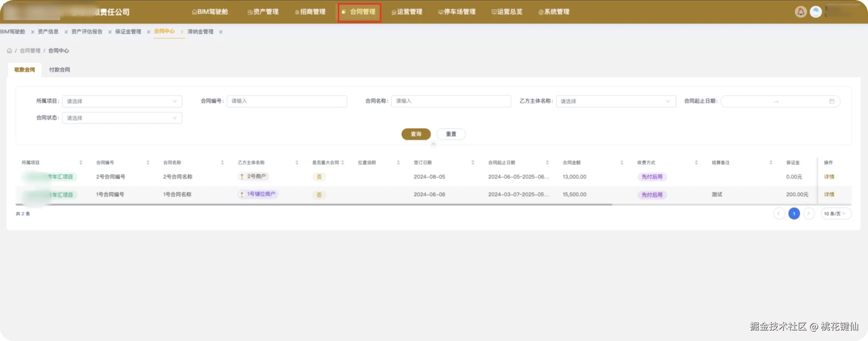Open 详情 for 2号合同编号 row
Screen dimensions: 868x341
tap(829, 177)
